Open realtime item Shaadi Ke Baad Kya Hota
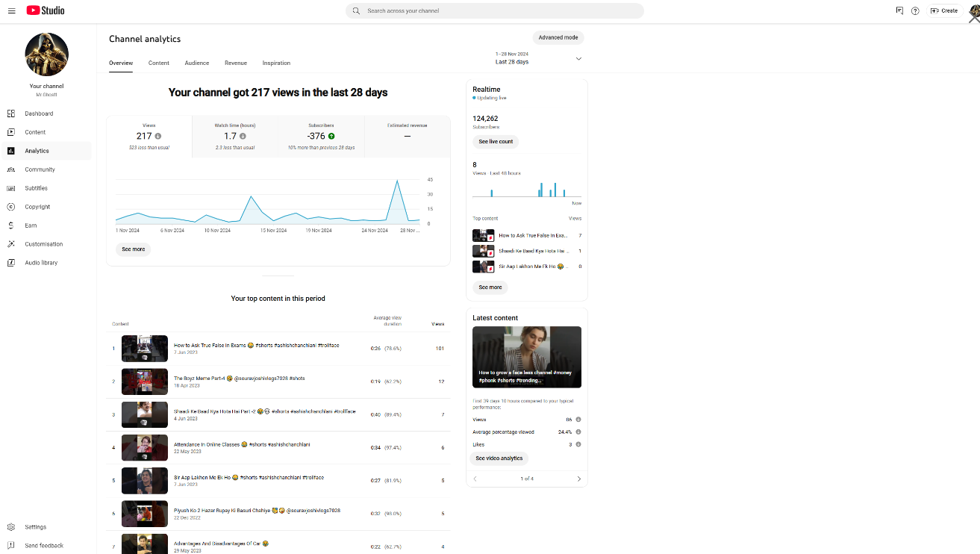The height and width of the screenshot is (554, 980). click(527, 251)
